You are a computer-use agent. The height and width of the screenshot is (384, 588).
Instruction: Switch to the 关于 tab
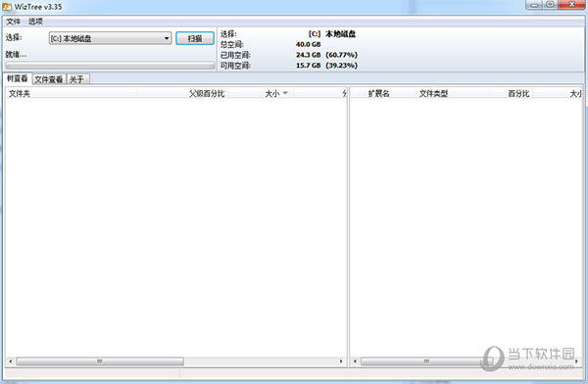coord(77,79)
